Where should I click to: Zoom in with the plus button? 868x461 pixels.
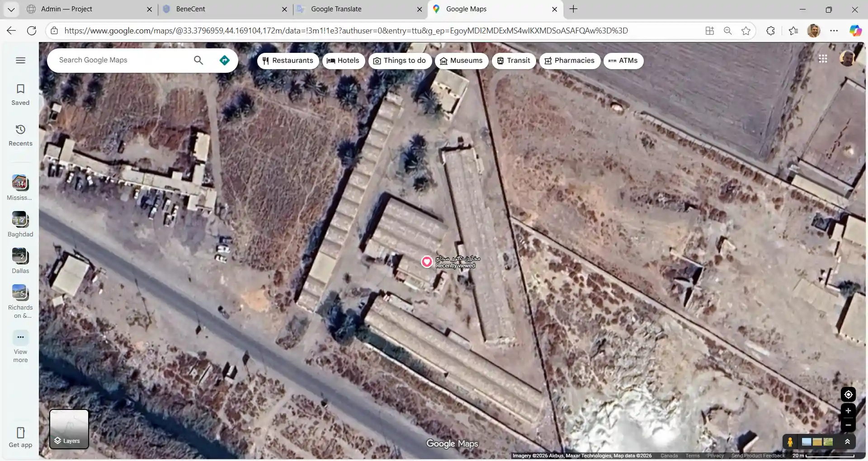coord(848,411)
